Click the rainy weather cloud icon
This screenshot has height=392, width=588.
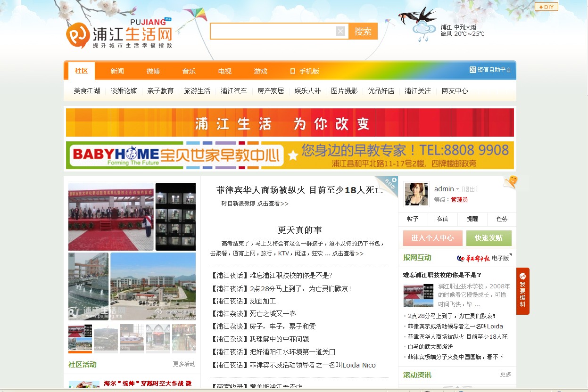point(424,31)
